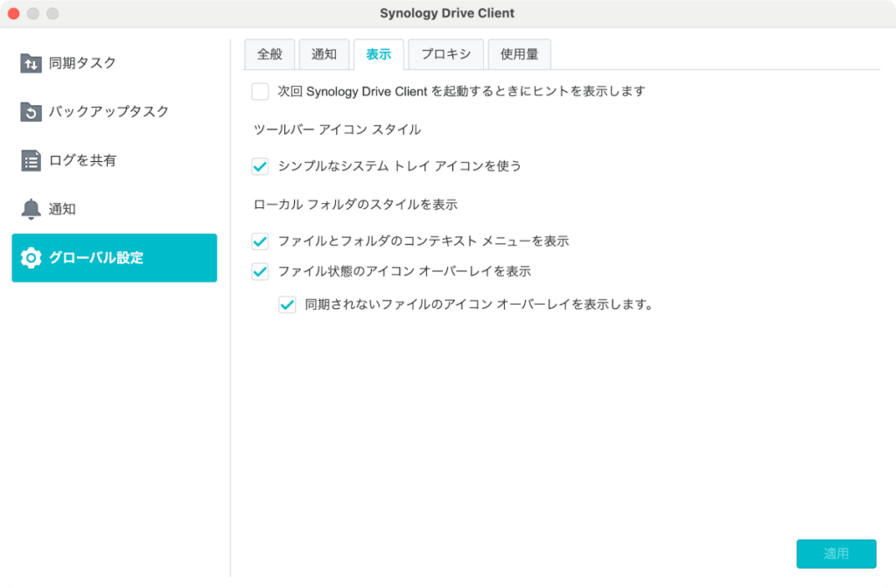This screenshot has width=896, height=588.
Task: Switch to the 全般 tab
Action: (x=269, y=54)
